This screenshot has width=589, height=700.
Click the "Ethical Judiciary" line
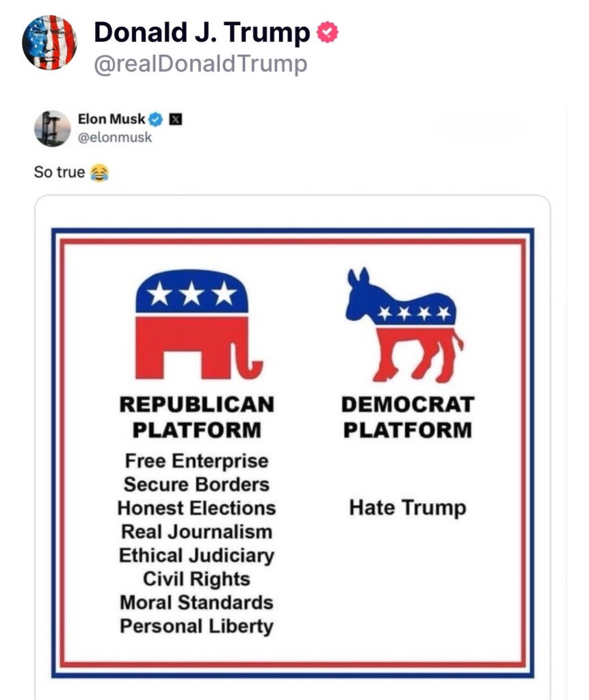(196, 556)
